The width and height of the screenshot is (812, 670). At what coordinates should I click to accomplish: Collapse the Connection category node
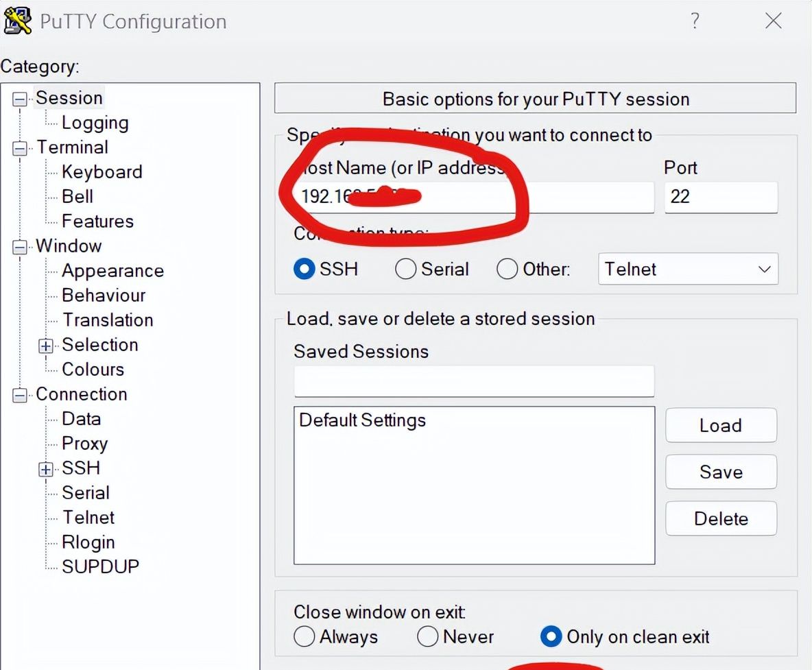[x=20, y=396]
